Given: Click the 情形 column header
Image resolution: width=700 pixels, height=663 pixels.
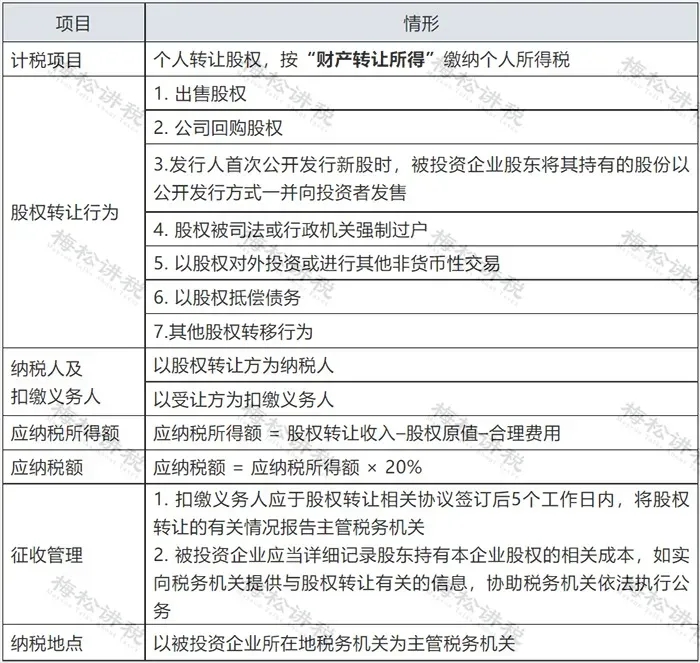Looking at the screenshot, I should tap(421, 23).
